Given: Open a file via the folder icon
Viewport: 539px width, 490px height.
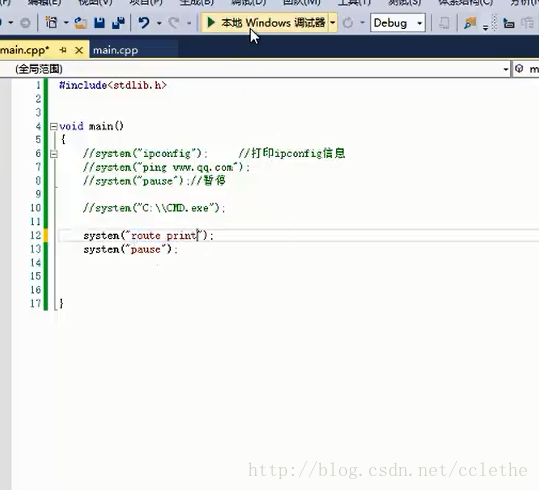Looking at the screenshot, I should click(81, 23).
